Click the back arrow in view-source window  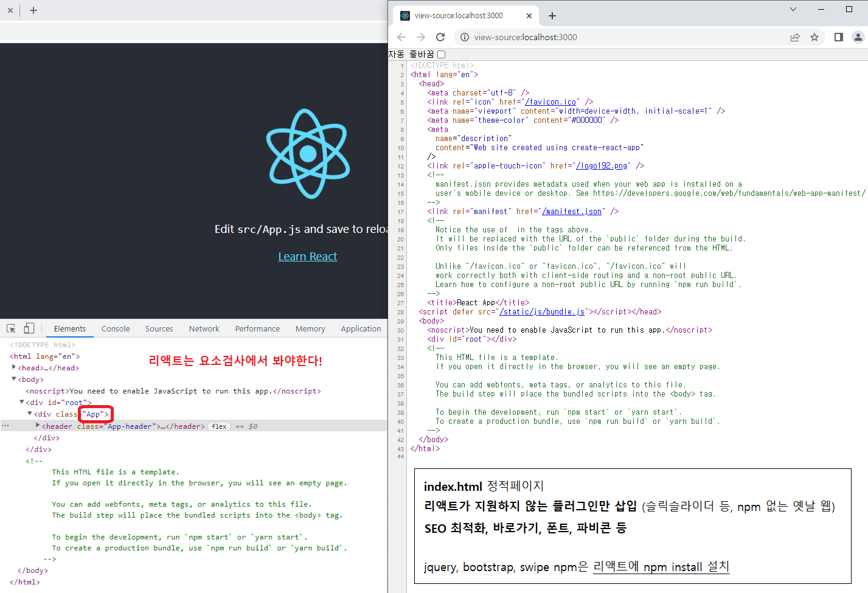[x=401, y=37]
